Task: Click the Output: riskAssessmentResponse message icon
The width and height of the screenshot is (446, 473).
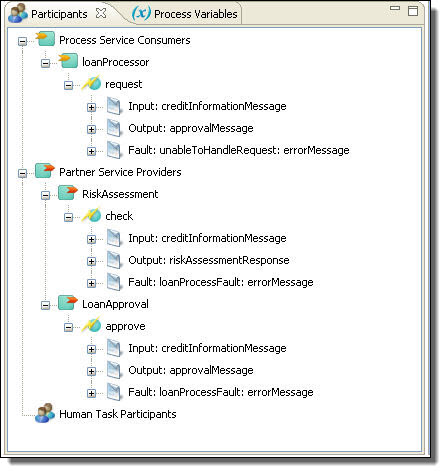Action: 114,260
